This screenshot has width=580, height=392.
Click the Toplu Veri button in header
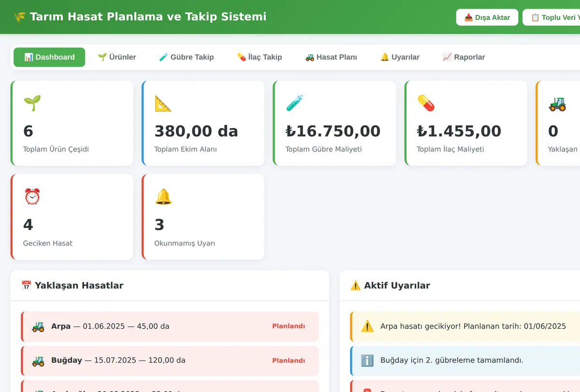[551, 17]
